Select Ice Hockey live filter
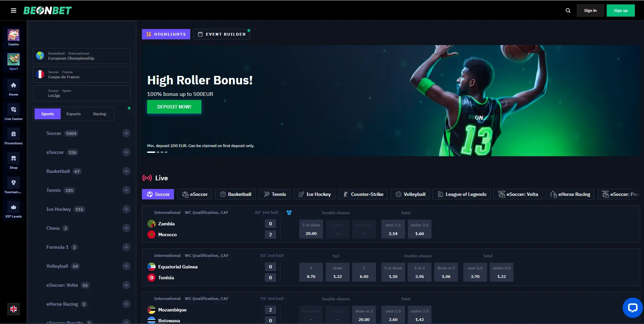The height and width of the screenshot is (324, 644). pyautogui.click(x=314, y=194)
